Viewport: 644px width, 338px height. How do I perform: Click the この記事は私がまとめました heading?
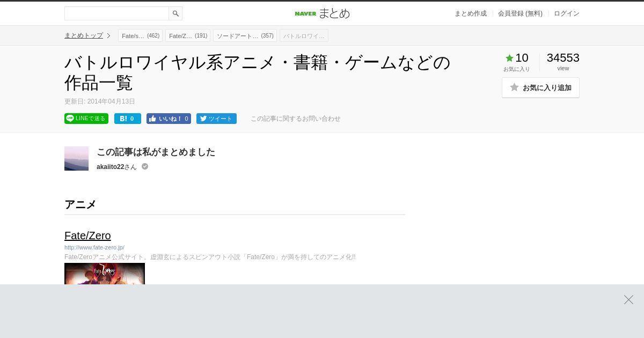point(156,152)
